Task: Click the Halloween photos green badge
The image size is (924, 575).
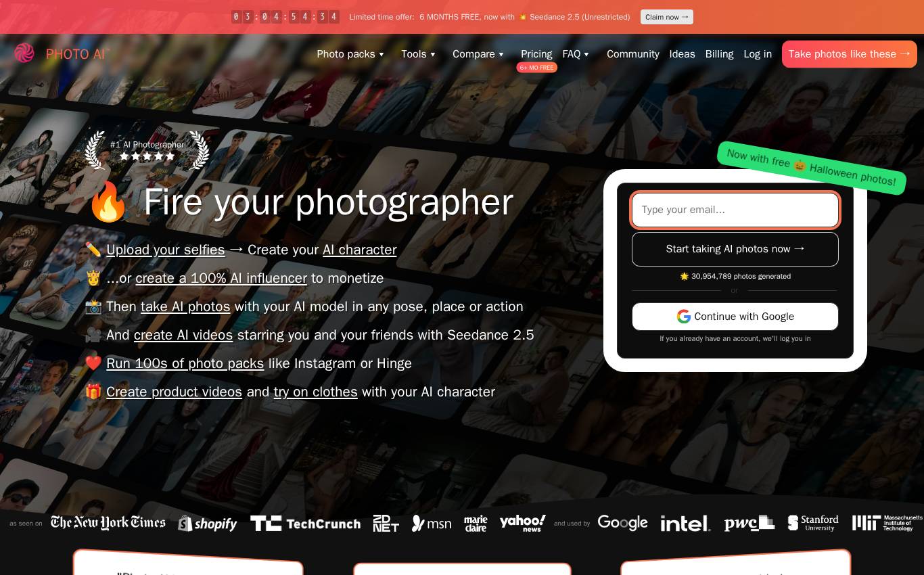Action: [x=812, y=168]
